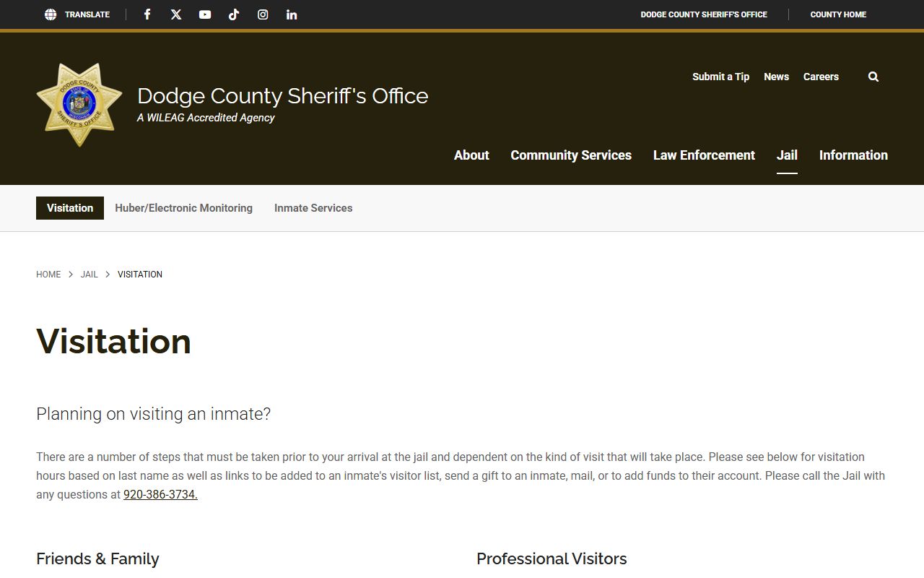The image size is (924, 578).
Task: Open the Instagram social icon
Action: [x=263, y=14]
